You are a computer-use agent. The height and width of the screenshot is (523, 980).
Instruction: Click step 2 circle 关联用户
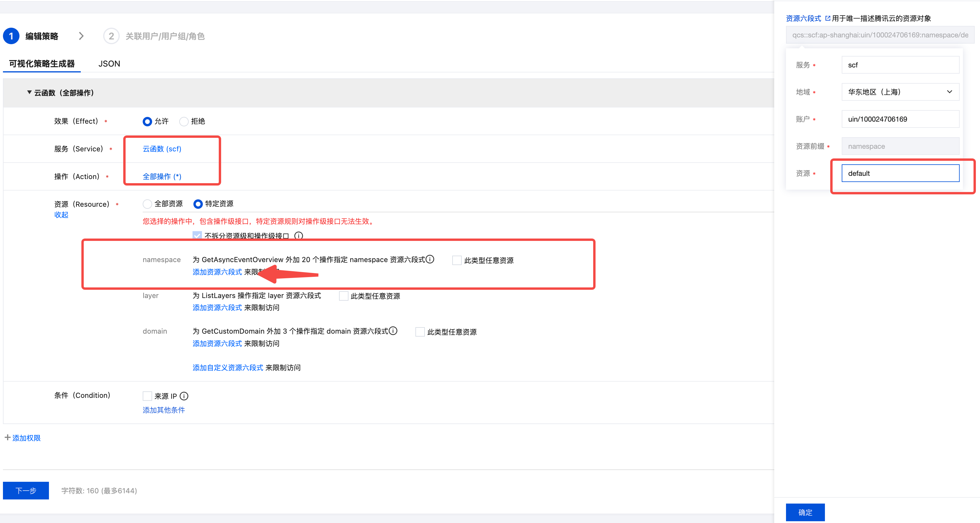(x=111, y=36)
